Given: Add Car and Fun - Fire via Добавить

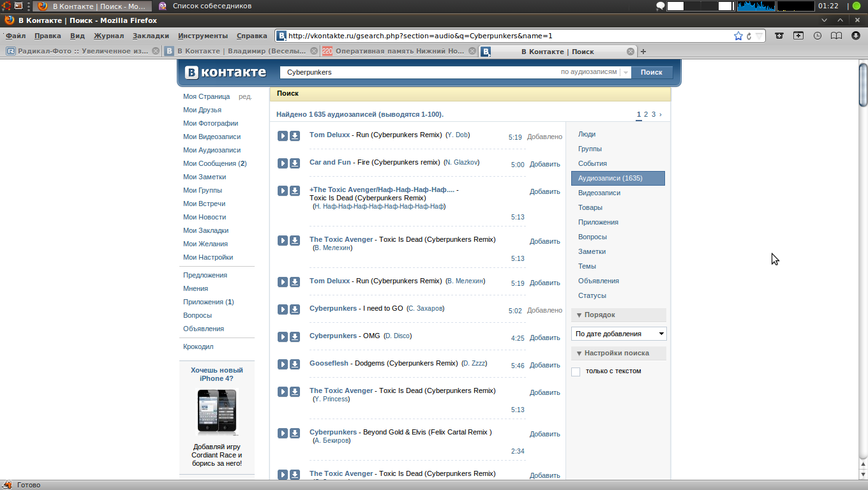Looking at the screenshot, I should 544,165.
